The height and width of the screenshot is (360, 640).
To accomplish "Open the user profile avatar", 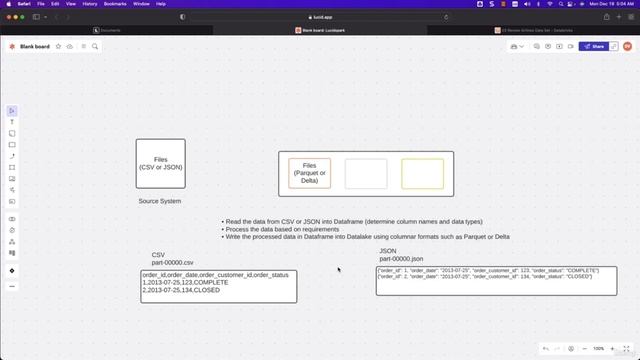I will click(x=627, y=47).
